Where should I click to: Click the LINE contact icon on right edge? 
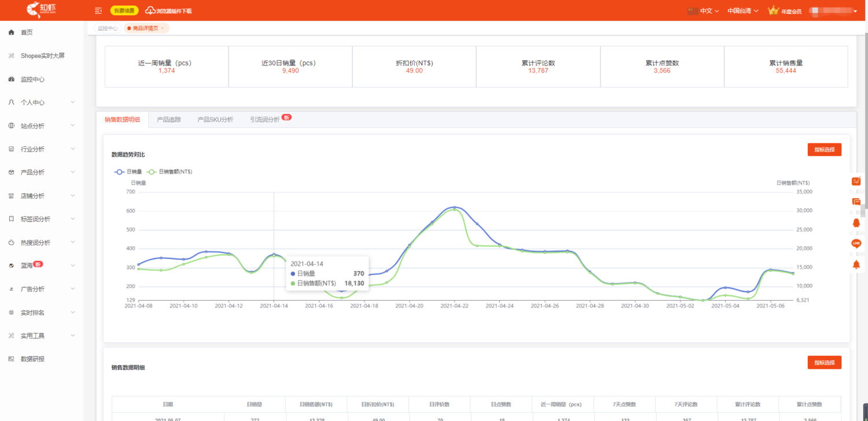point(856,243)
